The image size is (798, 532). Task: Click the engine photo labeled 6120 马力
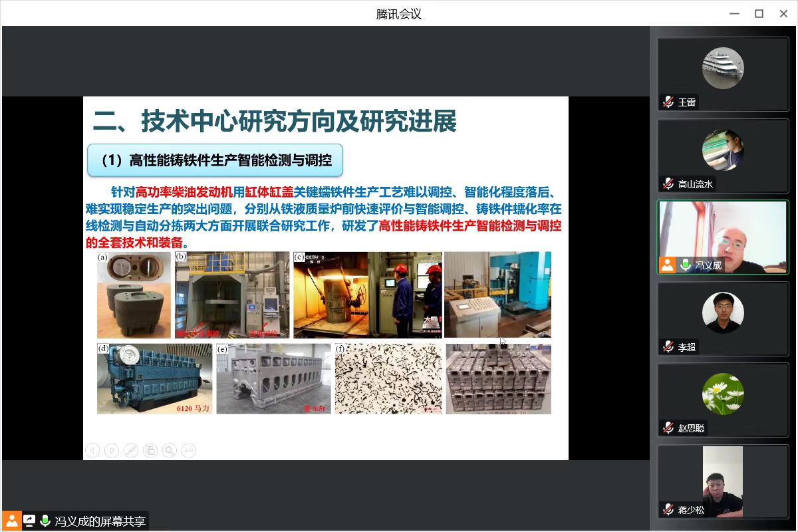[x=154, y=378]
